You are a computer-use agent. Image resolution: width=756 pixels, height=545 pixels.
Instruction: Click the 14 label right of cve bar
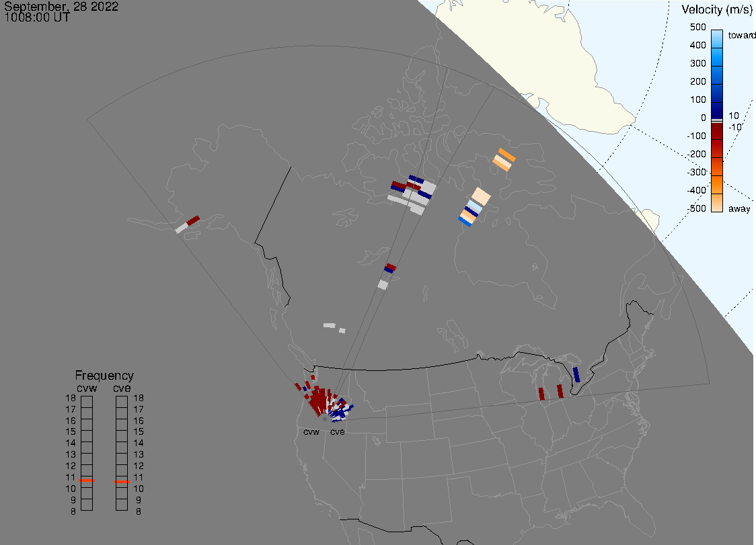[139, 443]
